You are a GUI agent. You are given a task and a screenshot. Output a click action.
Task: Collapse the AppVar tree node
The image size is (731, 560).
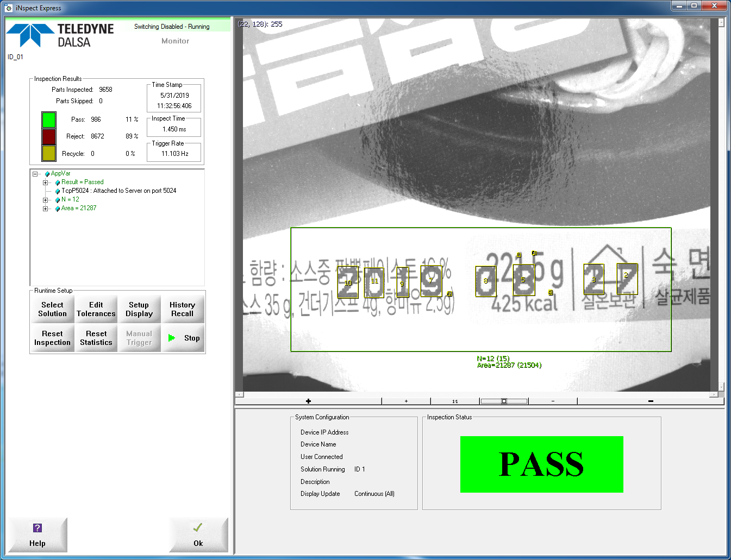[35, 174]
